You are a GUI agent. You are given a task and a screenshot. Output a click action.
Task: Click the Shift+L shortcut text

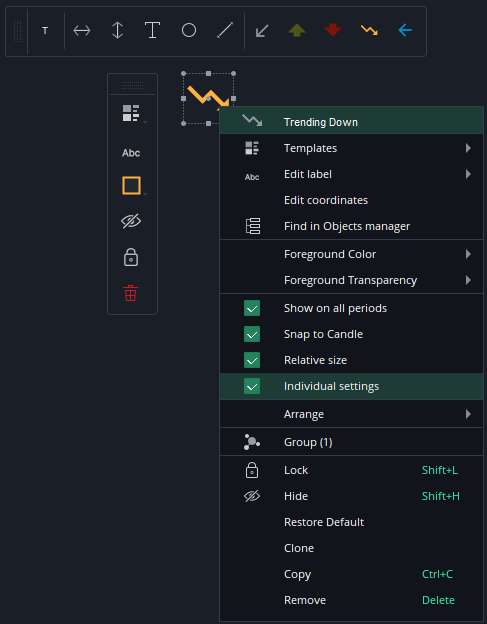[x=440, y=470]
